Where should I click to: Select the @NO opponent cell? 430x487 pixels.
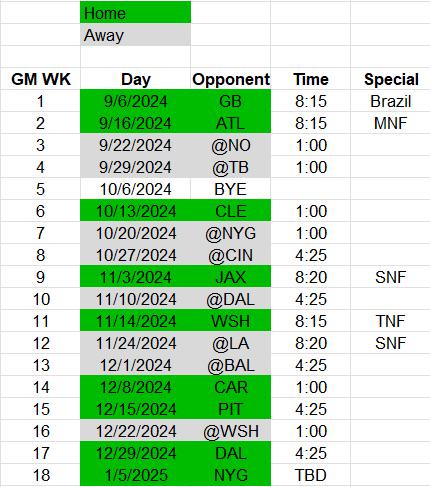(231, 145)
